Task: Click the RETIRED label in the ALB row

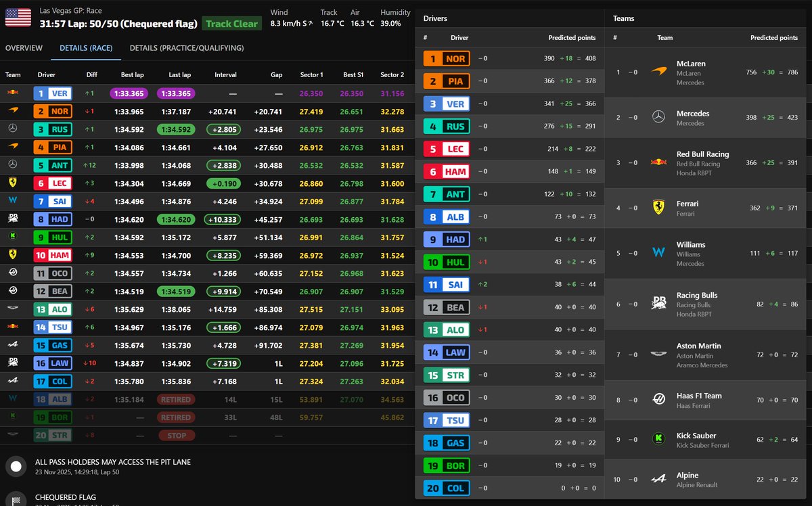Action: 176,400
